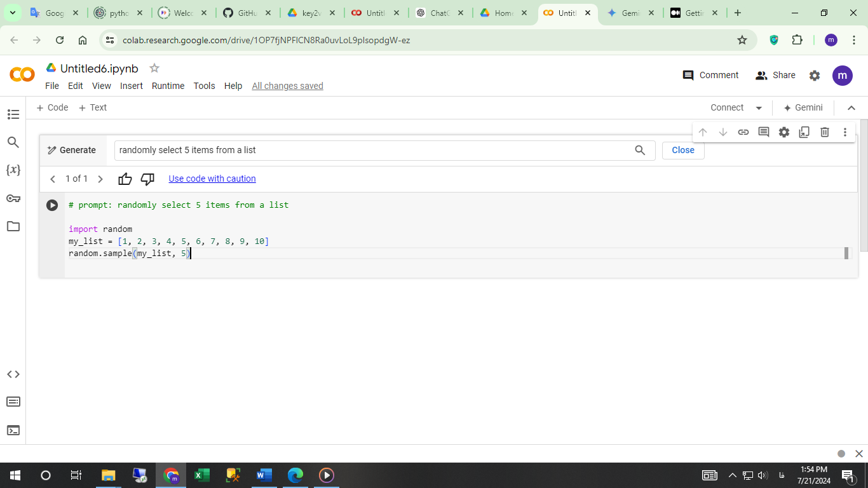Viewport: 868px width, 488px height.
Task: Open the Help menu
Action: click(x=233, y=86)
